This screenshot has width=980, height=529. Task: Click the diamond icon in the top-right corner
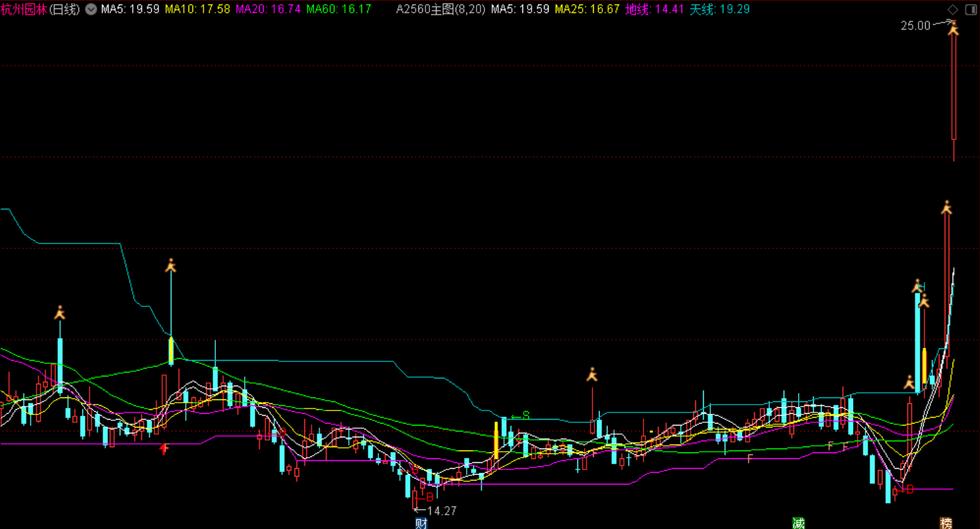(953, 9)
